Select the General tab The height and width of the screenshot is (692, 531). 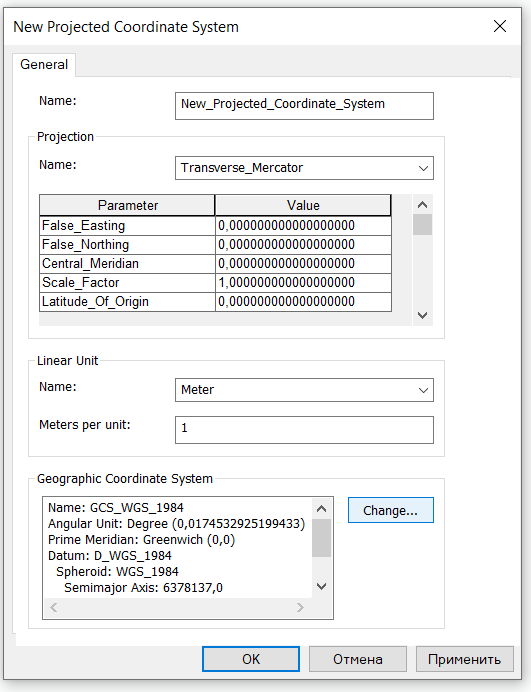(44, 64)
